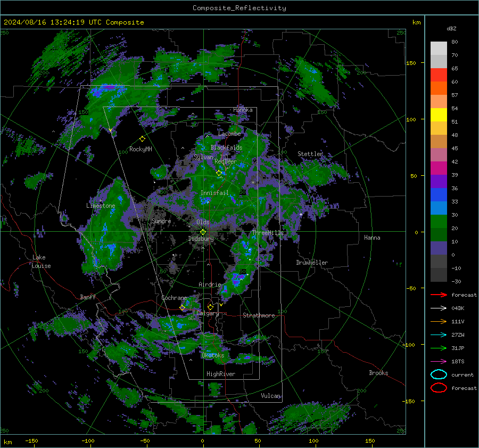Select the orange 111V arrow icon
479x448 pixels.
coord(439,321)
